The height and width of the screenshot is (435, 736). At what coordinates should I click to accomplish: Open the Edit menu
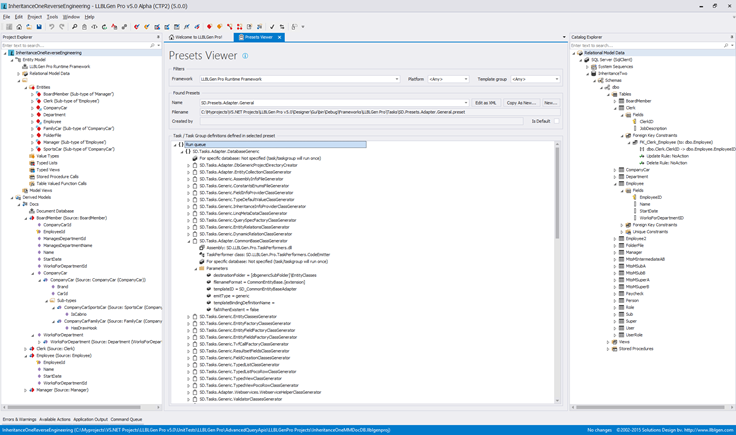(19, 17)
